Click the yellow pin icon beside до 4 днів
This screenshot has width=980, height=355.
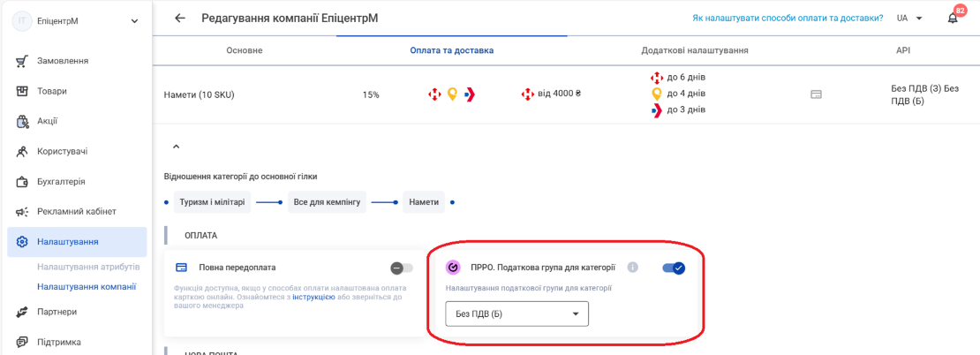pyautogui.click(x=657, y=94)
